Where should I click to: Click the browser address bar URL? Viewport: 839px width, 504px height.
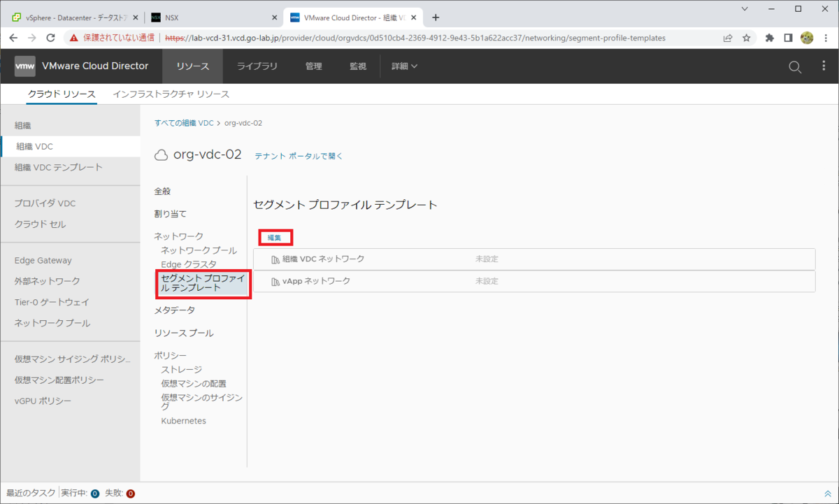click(415, 38)
